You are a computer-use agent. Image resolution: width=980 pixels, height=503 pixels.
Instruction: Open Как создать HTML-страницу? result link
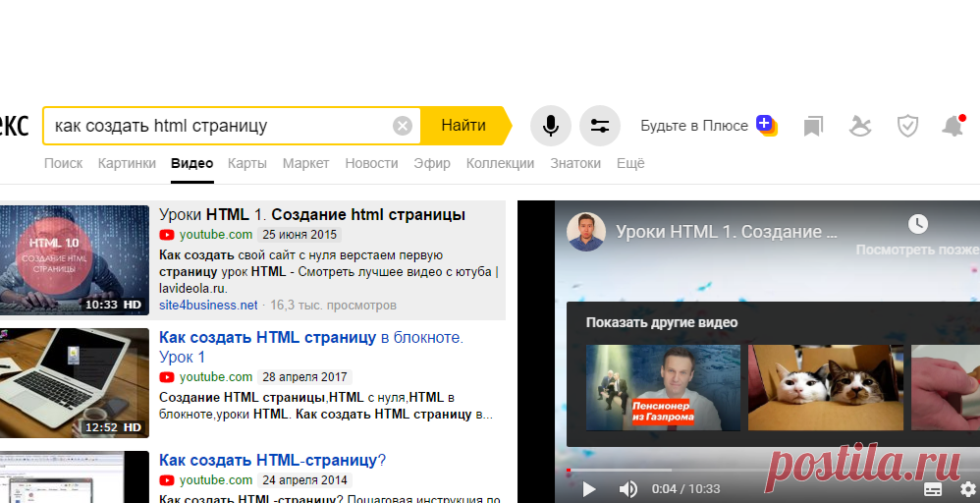[x=273, y=461]
